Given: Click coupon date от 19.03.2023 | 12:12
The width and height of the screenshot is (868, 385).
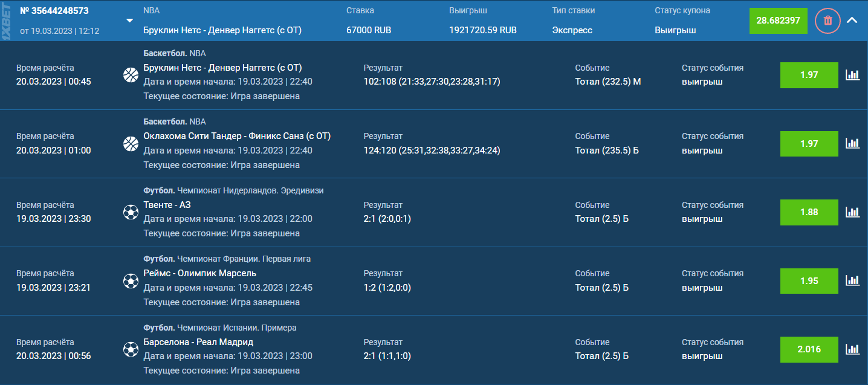Looking at the screenshot, I should click(59, 31).
